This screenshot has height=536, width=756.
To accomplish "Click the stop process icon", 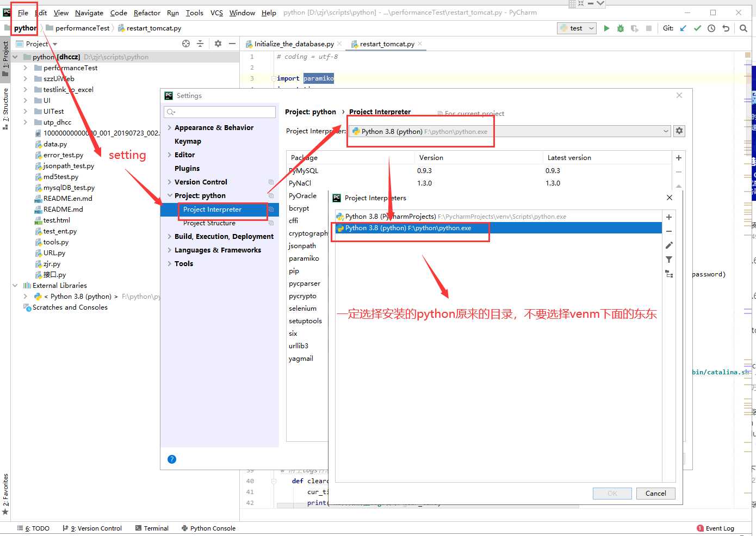I will coord(649,28).
